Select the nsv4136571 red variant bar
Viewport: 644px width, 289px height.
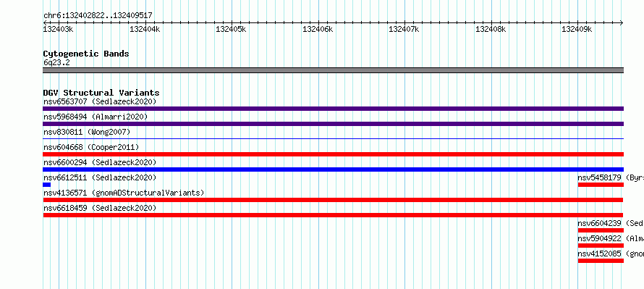coord(333,200)
